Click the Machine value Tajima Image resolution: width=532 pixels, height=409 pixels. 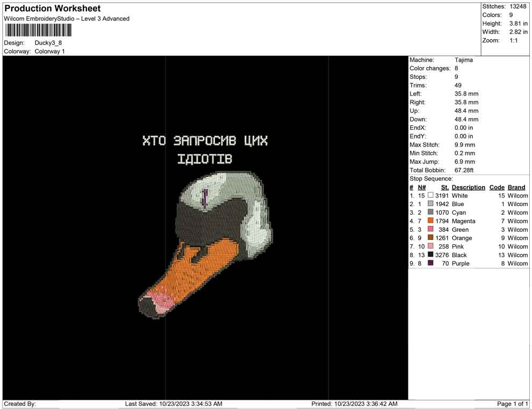[x=464, y=60]
